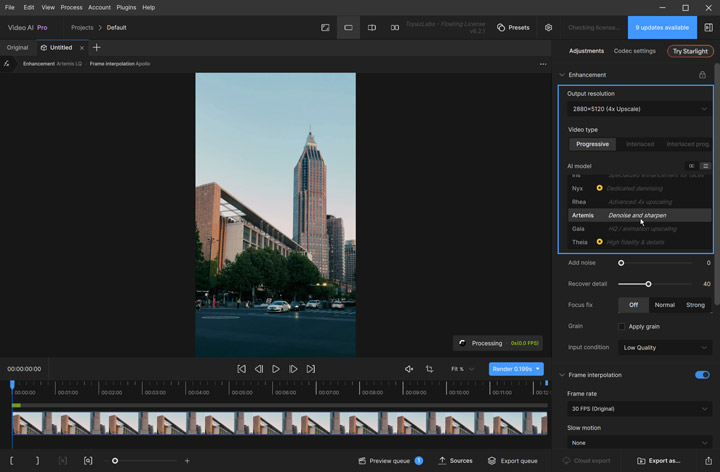The height and width of the screenshot is (472, 720).
Task: Select the Theia AI model
Action: click(639, 242)
